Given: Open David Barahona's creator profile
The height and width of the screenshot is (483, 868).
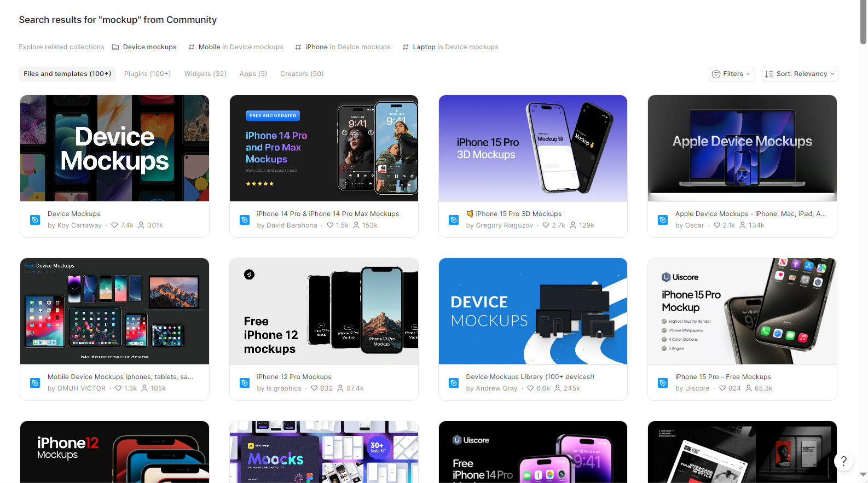Looking at the screenshot, I should tap(292, 225).
